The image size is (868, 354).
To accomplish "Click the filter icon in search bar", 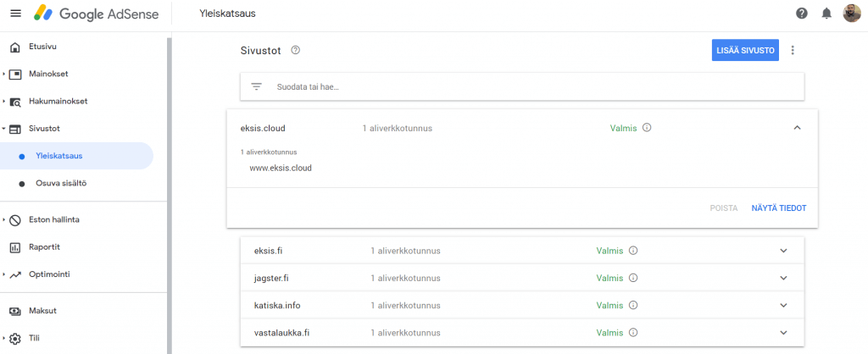I will point(257,86).
